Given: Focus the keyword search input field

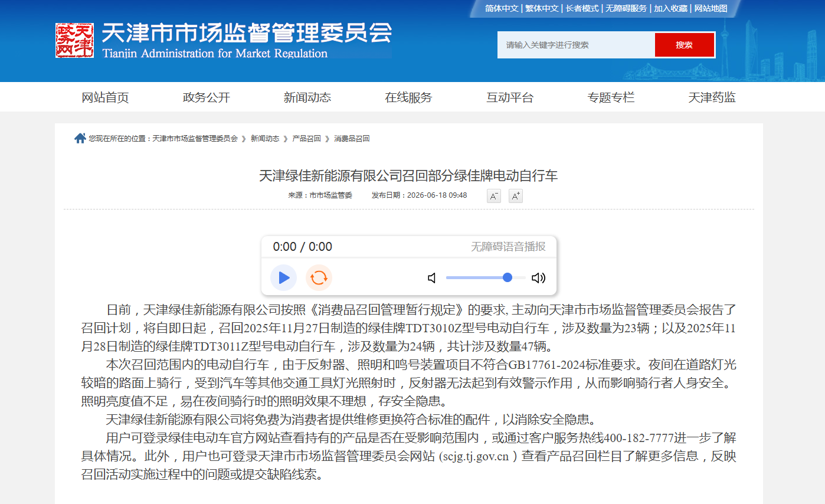Looking at the screenshot, I should [577, 45].
